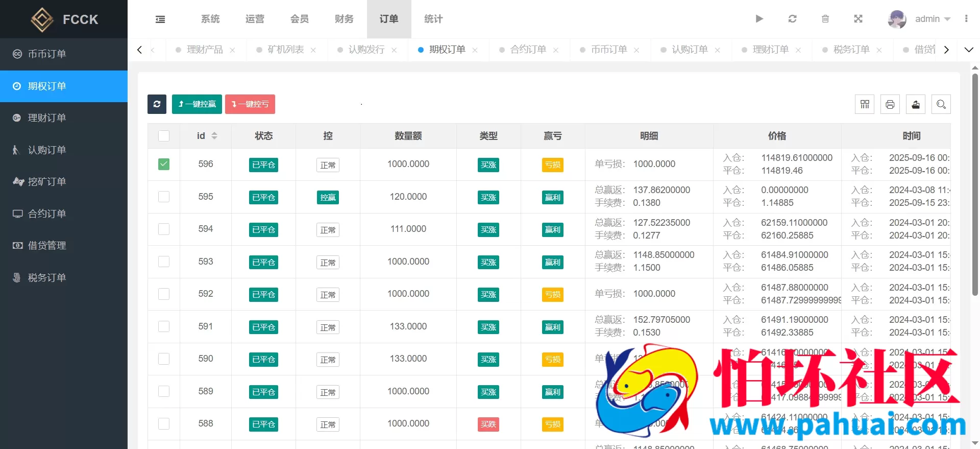Toggle fullscreen with the expand icon

[x=858, y=19]
